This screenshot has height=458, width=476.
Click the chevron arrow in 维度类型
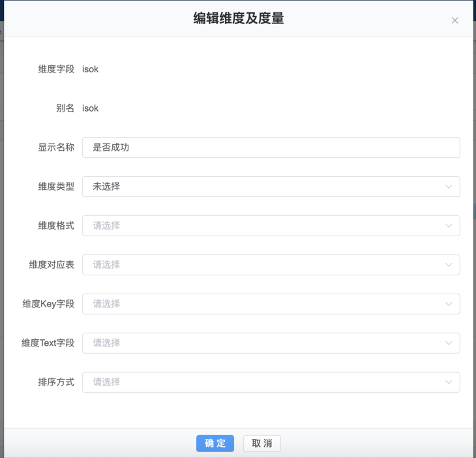[x=449, y=187]
